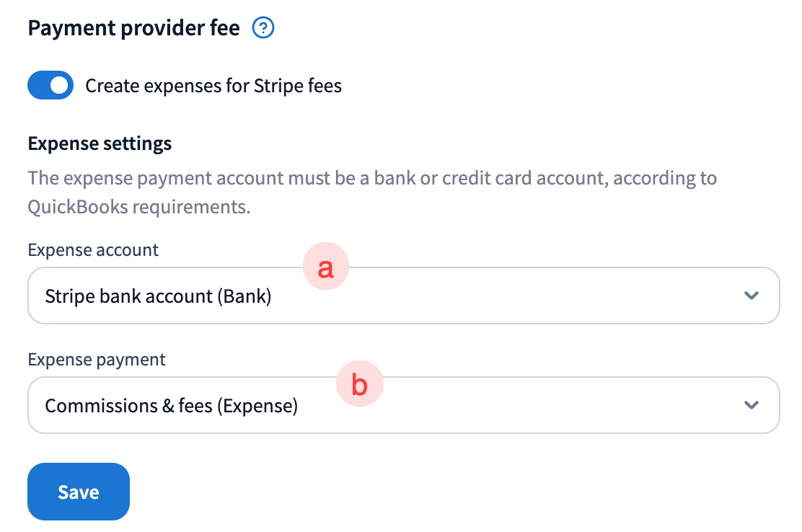The image size is (802, 532).
Task: Open the Expense account dropdown
Action: pyautogui.click(x=403, y=296)
